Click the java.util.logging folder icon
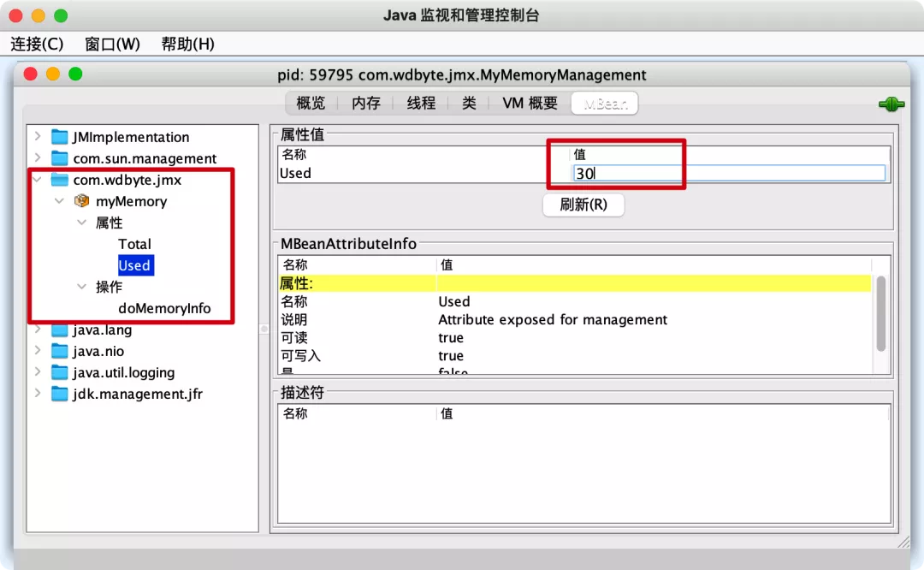 pyautogui.click(x=60, y=372)
